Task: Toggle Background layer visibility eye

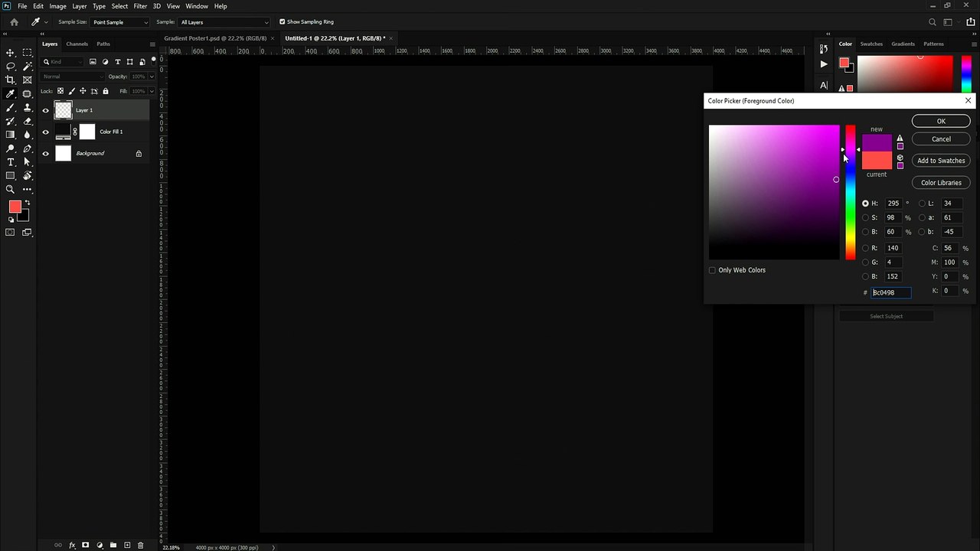Action: point(45,153)
